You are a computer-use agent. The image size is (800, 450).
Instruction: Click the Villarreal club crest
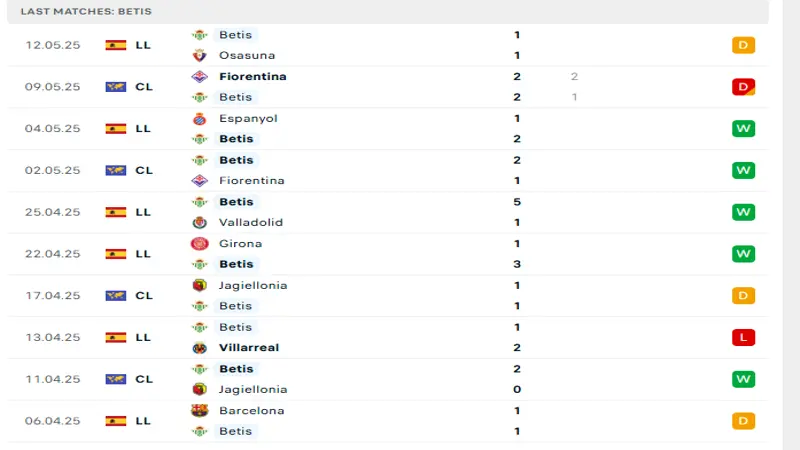pyautogui.click(x=199, y=348)
